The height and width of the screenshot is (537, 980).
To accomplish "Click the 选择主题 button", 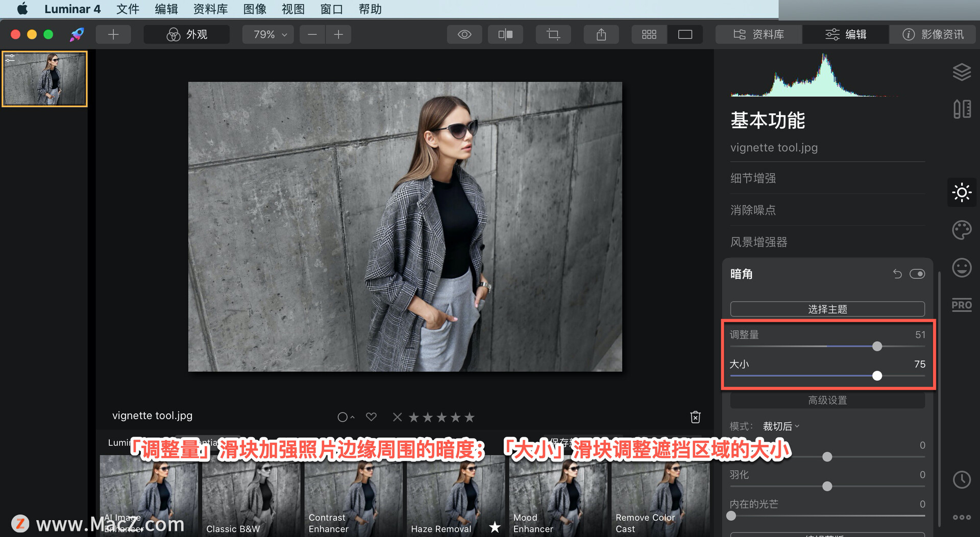I will (x=827, y=309).
